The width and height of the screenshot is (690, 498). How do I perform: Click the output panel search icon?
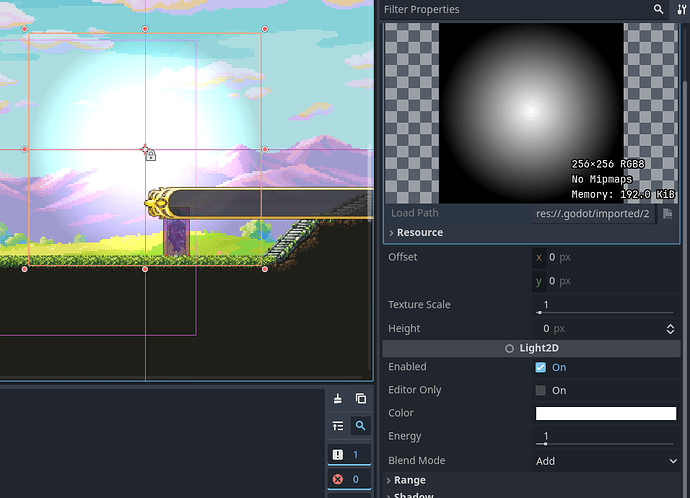(x=360, y=425)
